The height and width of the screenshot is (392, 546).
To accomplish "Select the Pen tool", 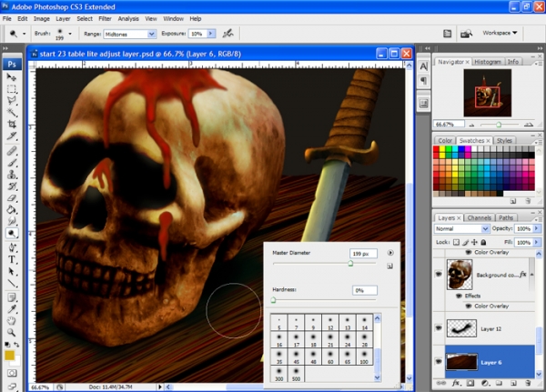I will pyautogui.click(x=12, y=247).
